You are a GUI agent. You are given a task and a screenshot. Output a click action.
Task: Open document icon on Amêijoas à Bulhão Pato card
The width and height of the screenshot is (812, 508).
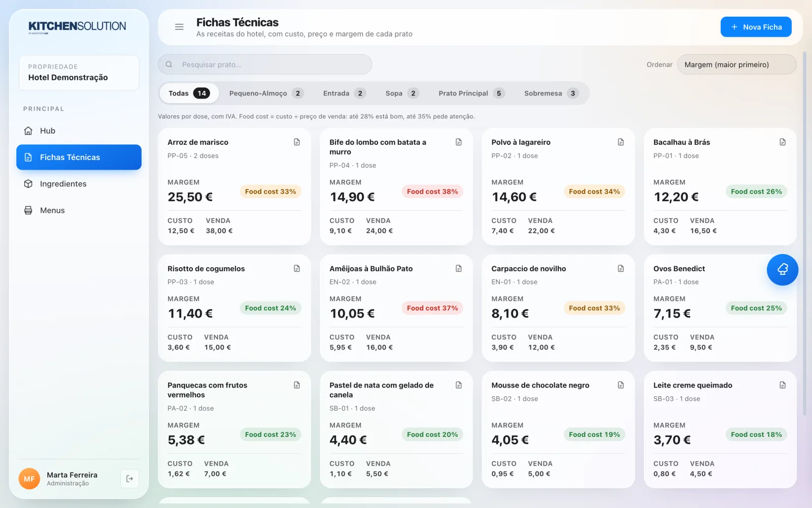[459, 268]
